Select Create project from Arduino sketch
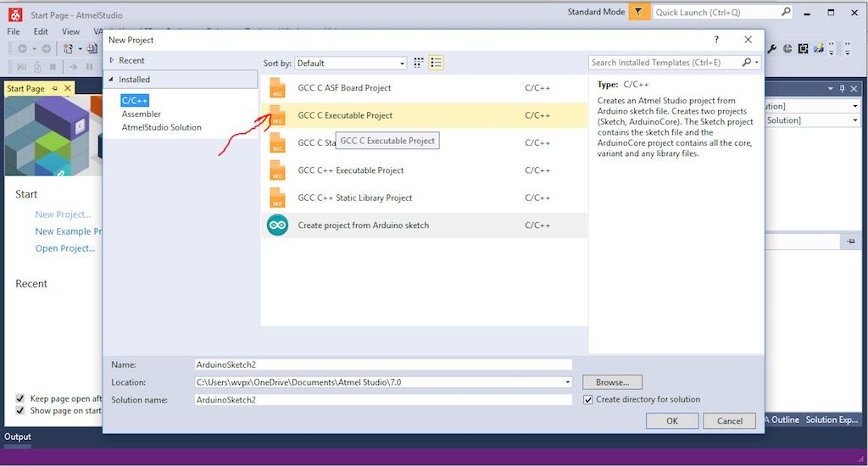The image size is (868, 467). pos(424,225)
